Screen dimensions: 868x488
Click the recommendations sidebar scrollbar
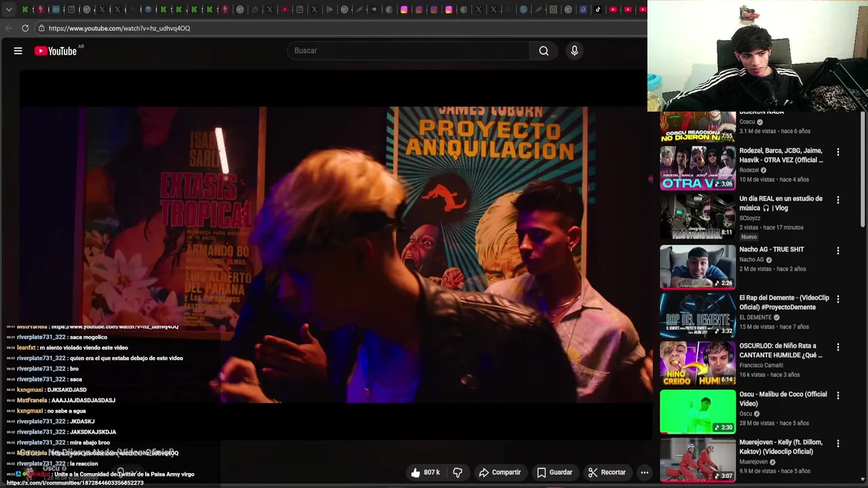863,169
